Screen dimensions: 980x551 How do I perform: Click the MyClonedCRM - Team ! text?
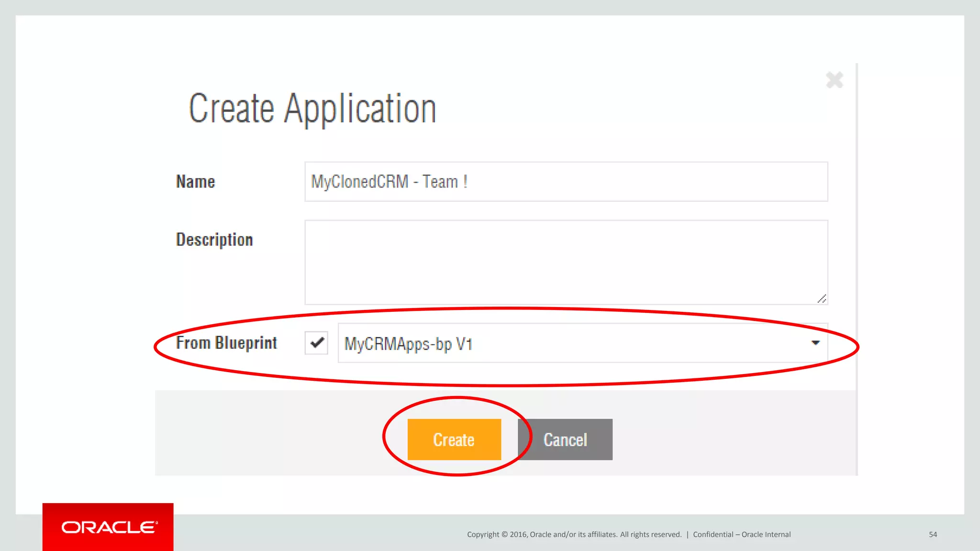pos(389,182)
